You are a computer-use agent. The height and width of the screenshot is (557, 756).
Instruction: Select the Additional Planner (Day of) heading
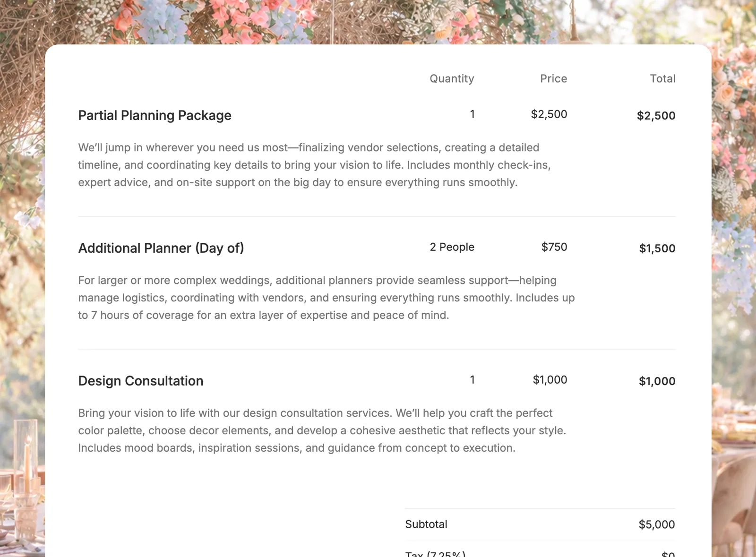point(161,249)
